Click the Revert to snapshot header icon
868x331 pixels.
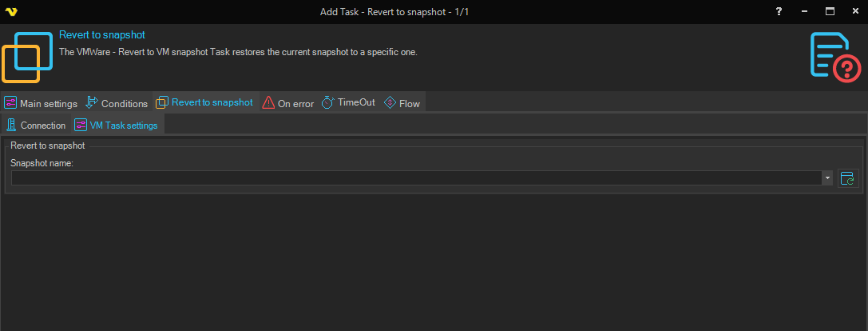[26, 56]
